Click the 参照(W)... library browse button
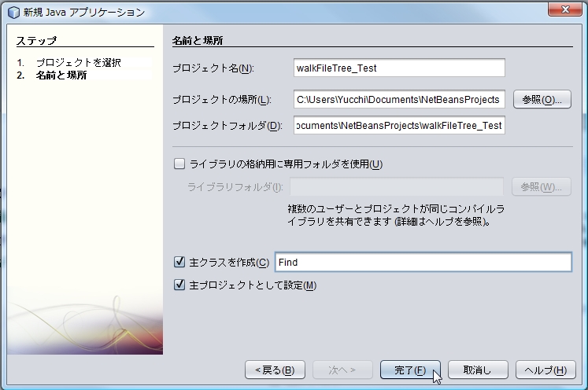Screen dimensions: 588x390 (542, 187)
